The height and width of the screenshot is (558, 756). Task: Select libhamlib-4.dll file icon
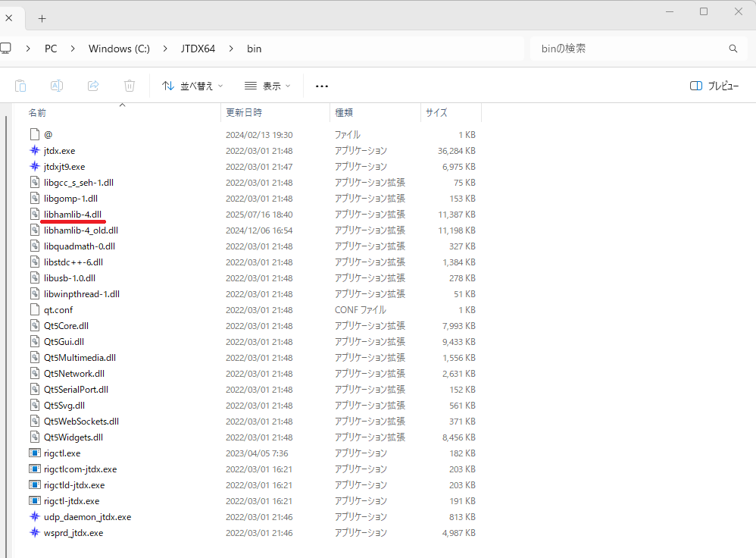tap(35, 214)
